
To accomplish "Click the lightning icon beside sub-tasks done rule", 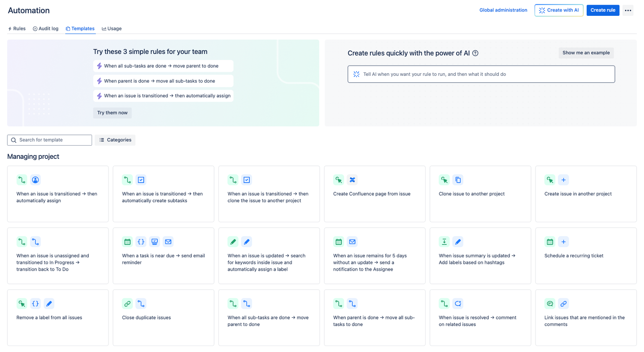I will 99,66.
